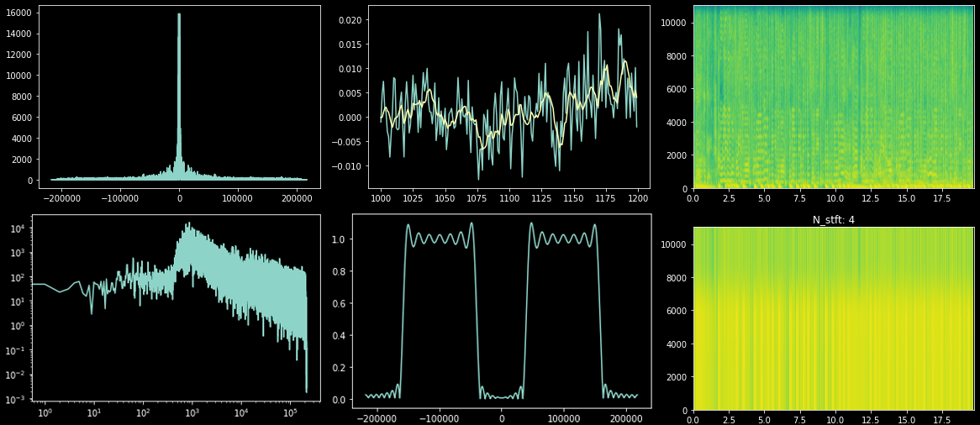The height and width of the screenshot is (425, 980).
Task: Select the 16000 y-axis tick in top-left plot
Action: (x=21, y=13)
